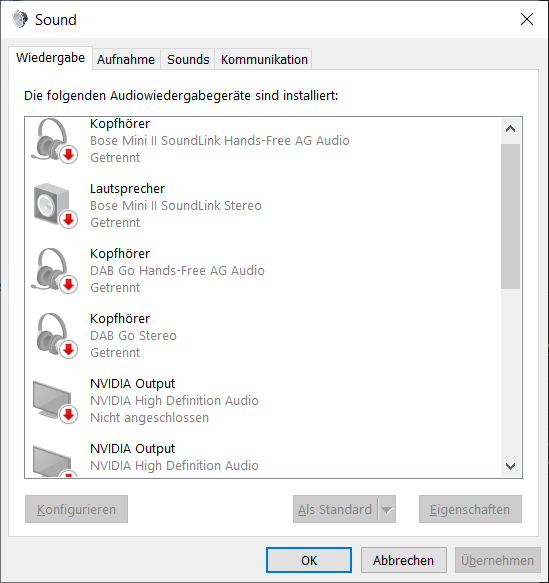Click the scroll down arrow of device list
549x583 pixels.
pyautogui.click(x=510, y=466)
